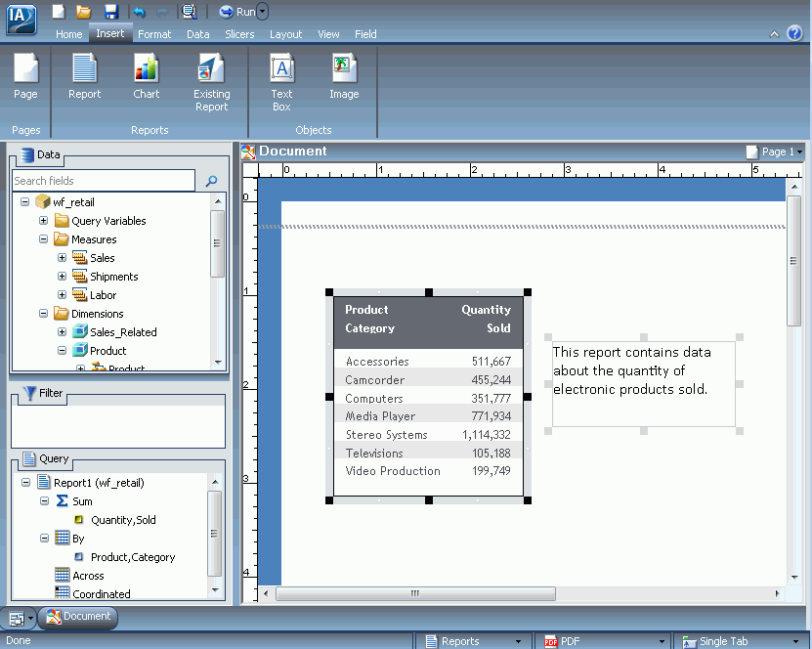Image resolution: width=812 pixels, height=649 pixels.
Task: Open the help question mark icon
Action: (x=794, y=33)
